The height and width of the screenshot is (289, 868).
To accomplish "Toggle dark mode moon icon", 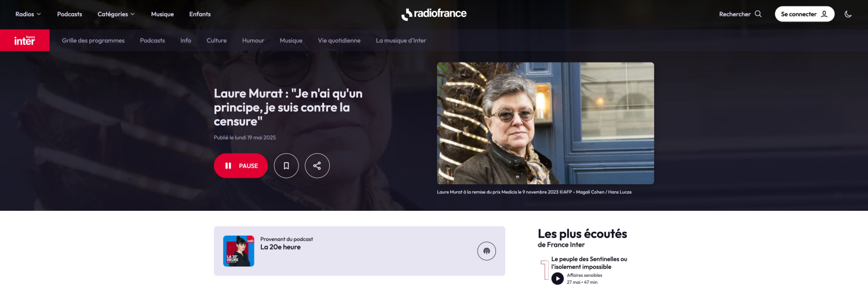I will point(848,14).
